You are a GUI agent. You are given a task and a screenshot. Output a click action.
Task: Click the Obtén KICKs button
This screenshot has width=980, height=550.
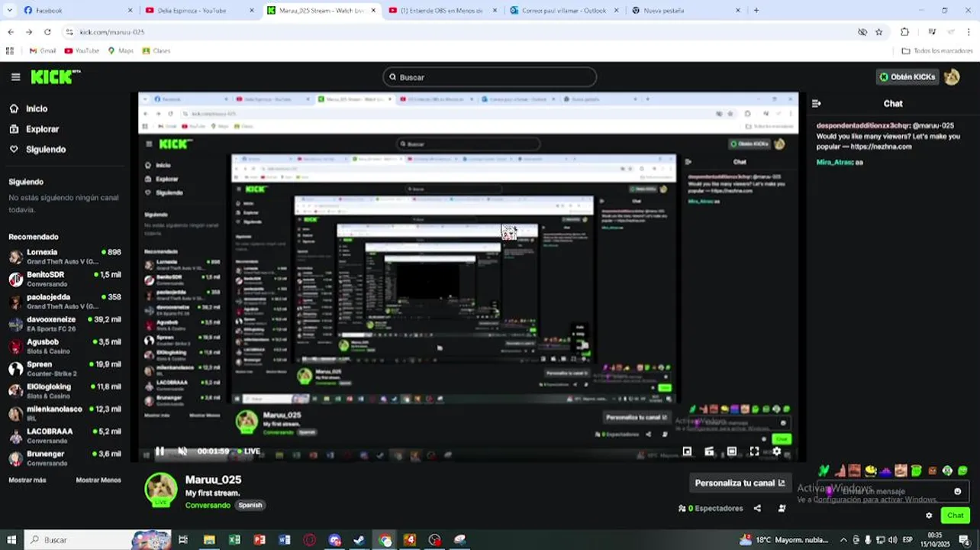point(907,77)
